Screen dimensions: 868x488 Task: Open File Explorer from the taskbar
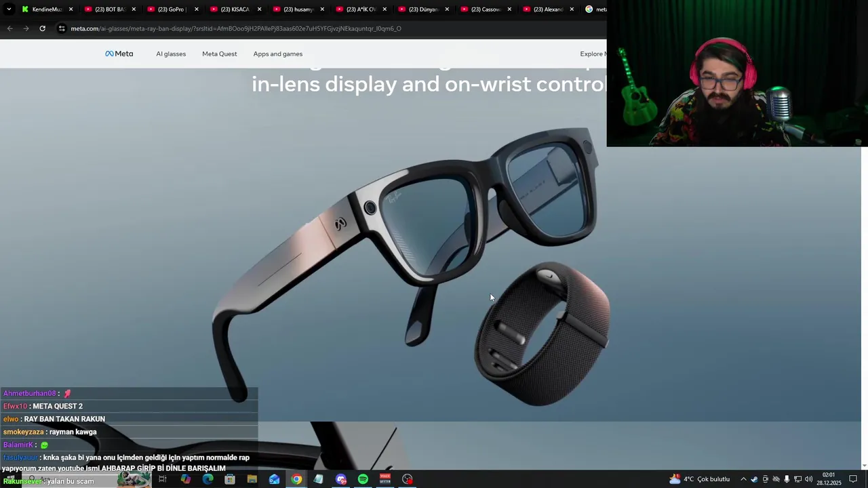click(252, 479)
